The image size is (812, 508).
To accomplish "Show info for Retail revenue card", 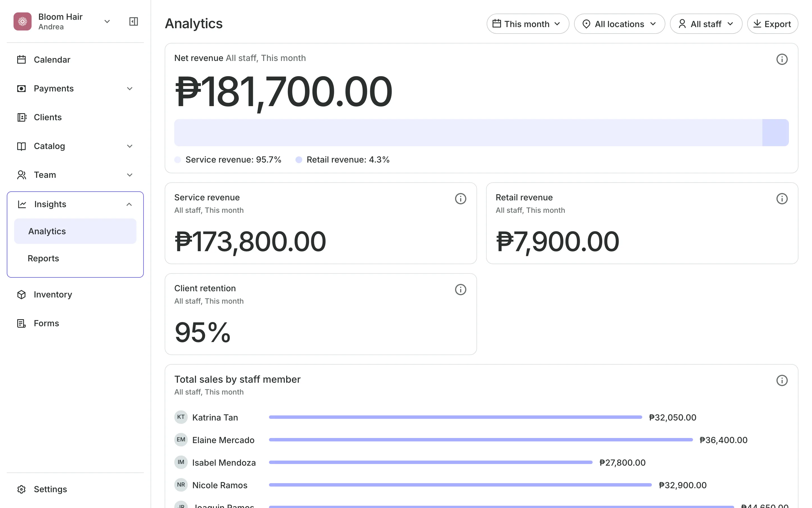I will pyautogui.click(x=782, y=199).
